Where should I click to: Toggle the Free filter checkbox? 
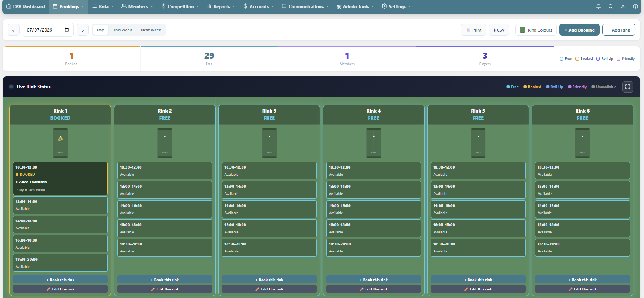pos(561,59)
